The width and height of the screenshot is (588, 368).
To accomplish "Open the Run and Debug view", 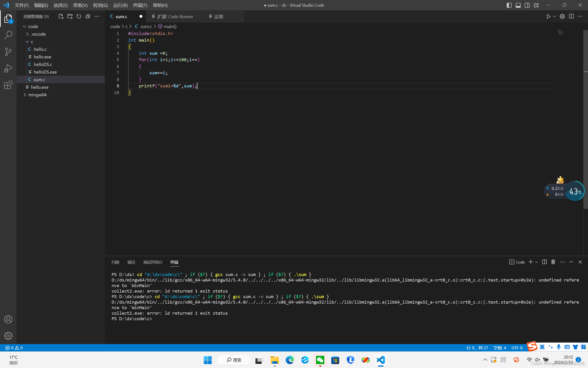I will (x=8, y=68).
